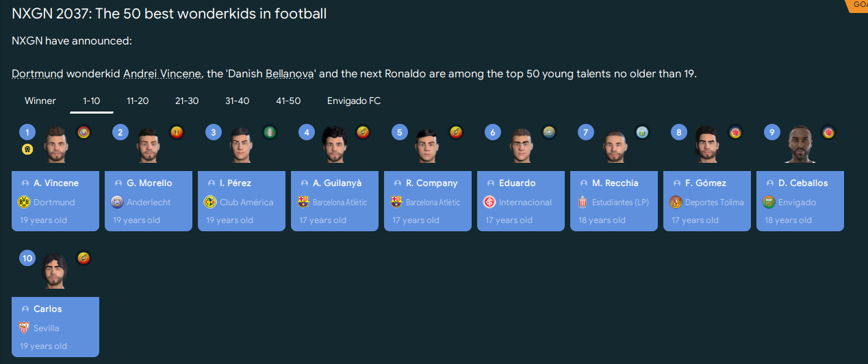The image size is (868, 364).
Task: Click the Internacional club crest icon
Action: click(489, 202)
